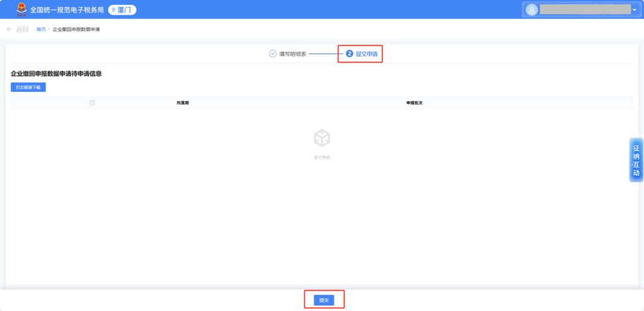Image resolution: width=644 pixels, height=311 pixels.
Task: Click the 打印报表下载 button
Action: pos(29,88)
